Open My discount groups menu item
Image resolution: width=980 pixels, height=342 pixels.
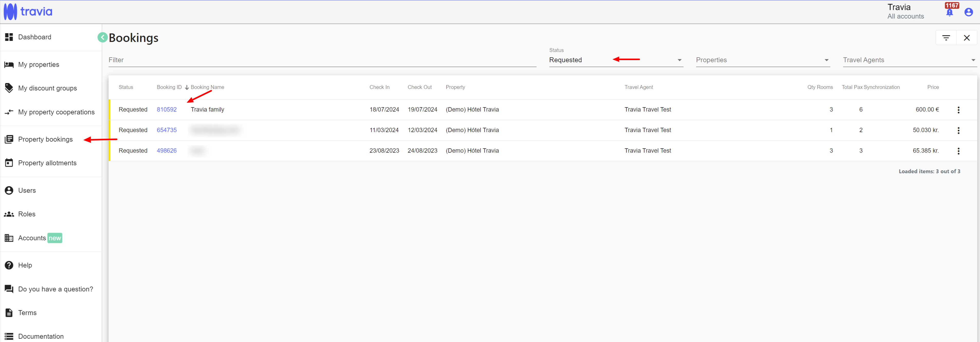point(47,88)
